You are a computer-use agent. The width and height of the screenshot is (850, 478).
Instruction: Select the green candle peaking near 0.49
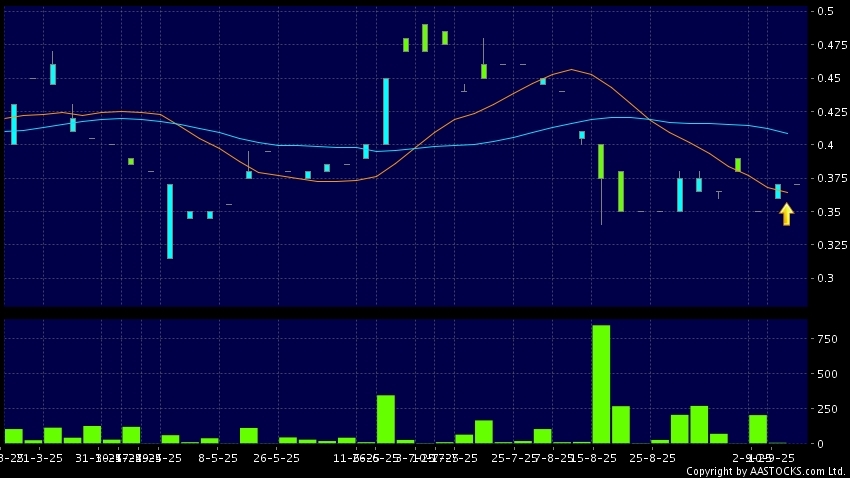tap(425, 38)
